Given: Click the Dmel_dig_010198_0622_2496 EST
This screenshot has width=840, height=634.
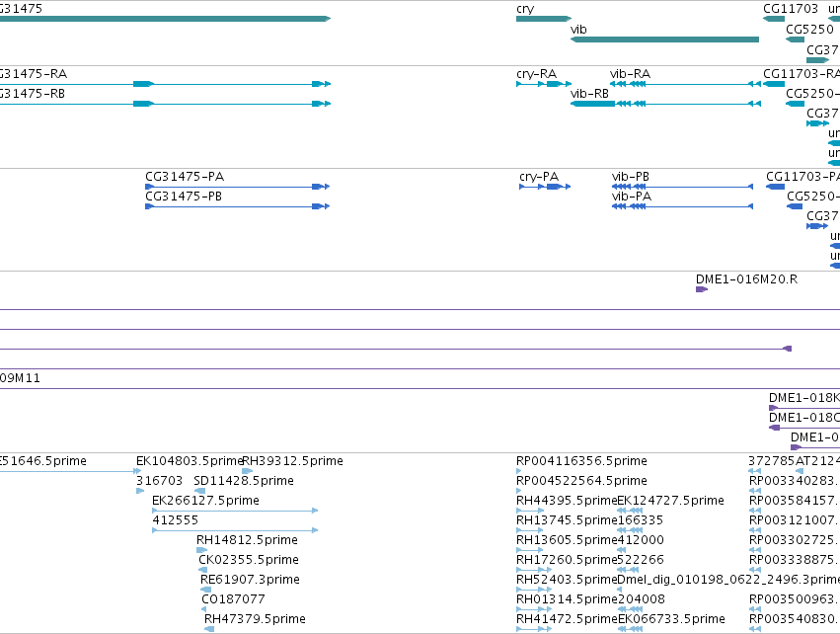Looking at the screenshot, I should click(x=620, y=590).
